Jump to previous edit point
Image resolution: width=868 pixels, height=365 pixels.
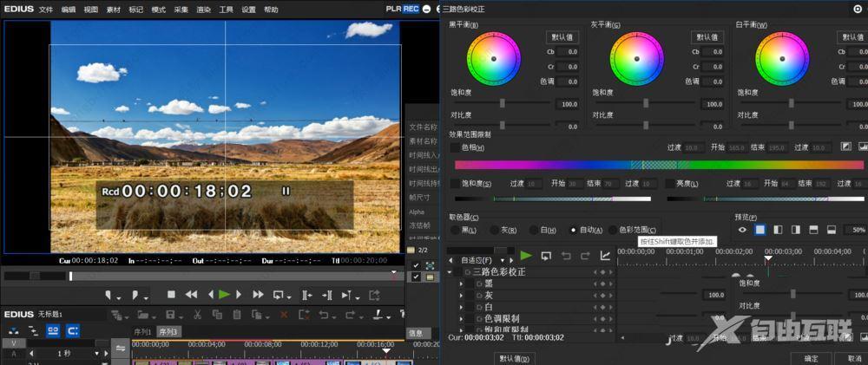pyautogui.click(x=307, y=296)
